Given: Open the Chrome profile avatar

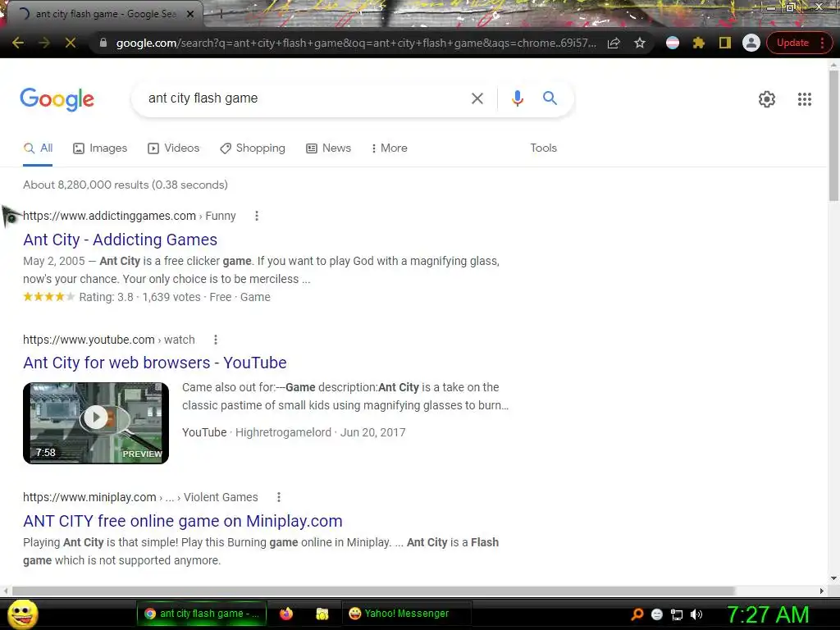Looking at the screenshot, I should pyautogui.click(x=751, y=43).
